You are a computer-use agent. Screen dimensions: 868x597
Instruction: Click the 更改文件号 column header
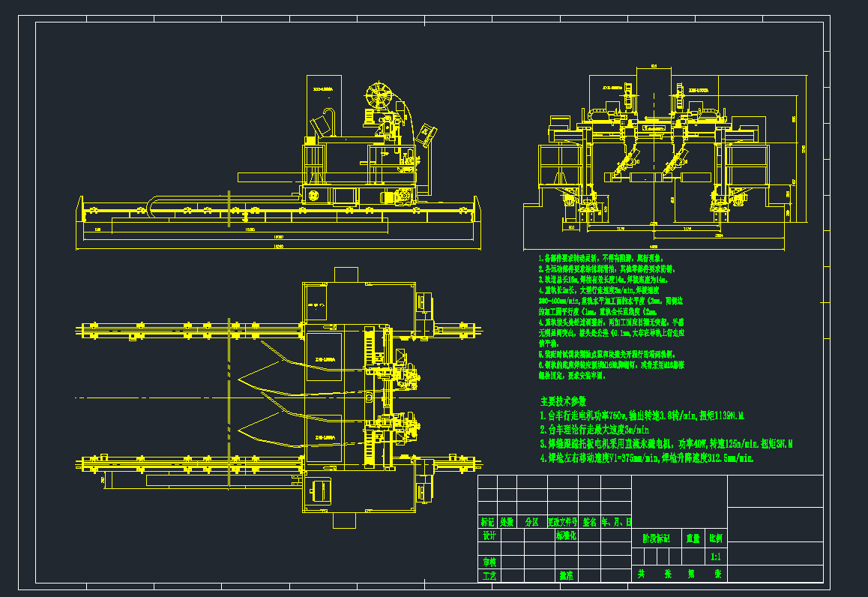coord(564,522)
